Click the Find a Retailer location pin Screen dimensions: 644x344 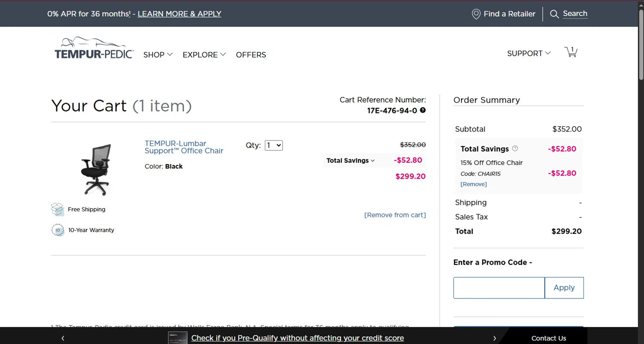coord(476,14)
